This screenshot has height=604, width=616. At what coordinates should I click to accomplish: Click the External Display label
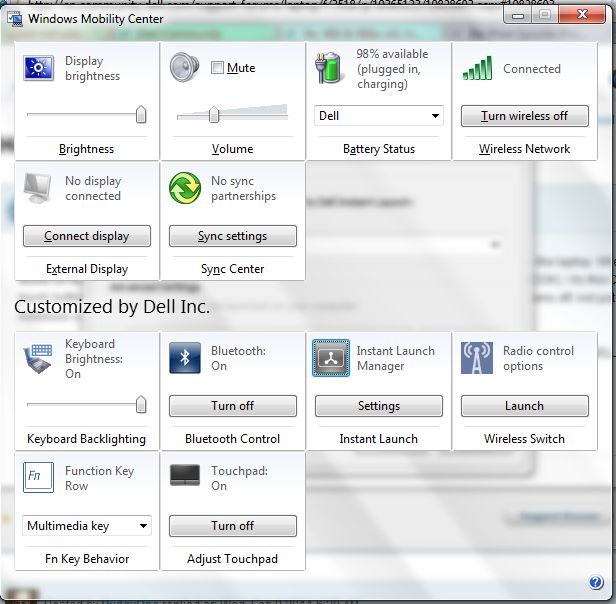(87, 269)
